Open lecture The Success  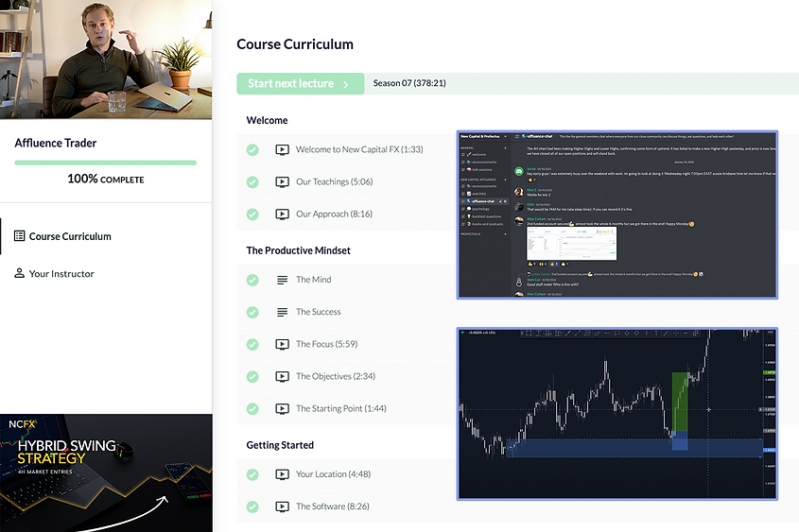(x=319, y=312)
